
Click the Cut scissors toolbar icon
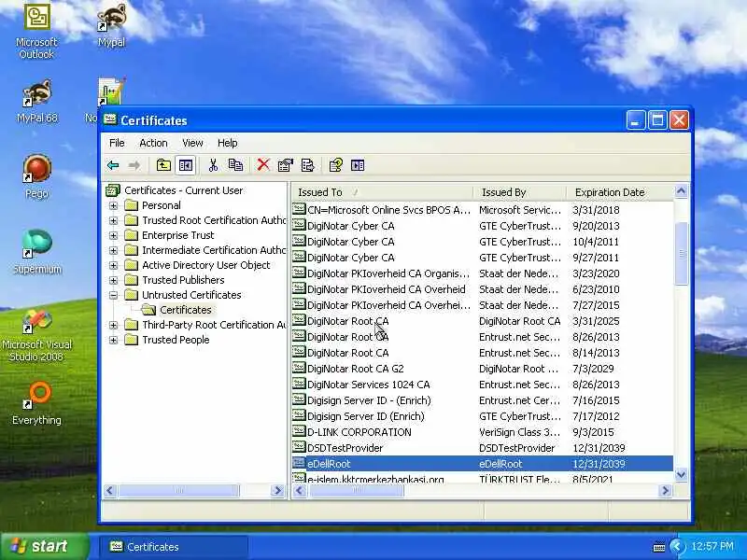pos(213,165)
